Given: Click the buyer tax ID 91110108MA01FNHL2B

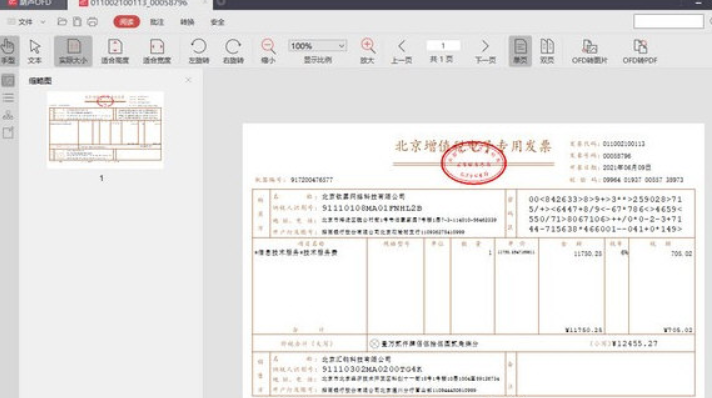Looking at the screenshot, I should pos(372,208).
